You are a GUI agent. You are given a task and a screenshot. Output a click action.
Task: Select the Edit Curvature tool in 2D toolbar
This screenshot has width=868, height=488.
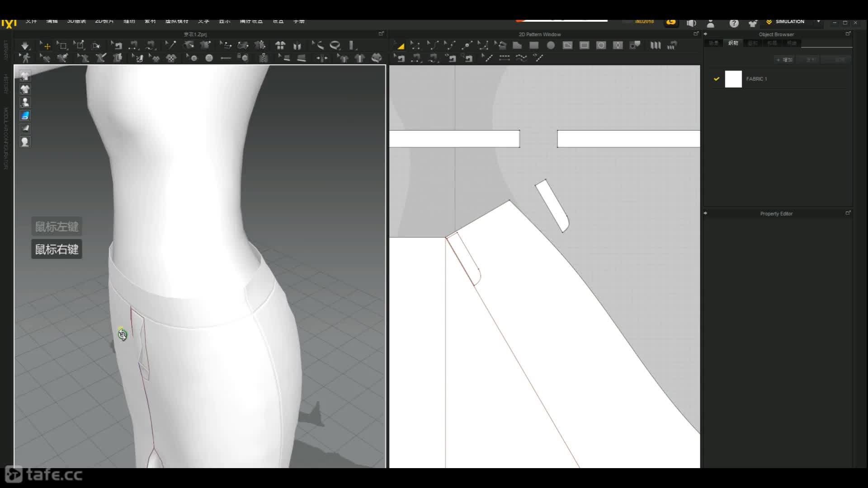433,45
